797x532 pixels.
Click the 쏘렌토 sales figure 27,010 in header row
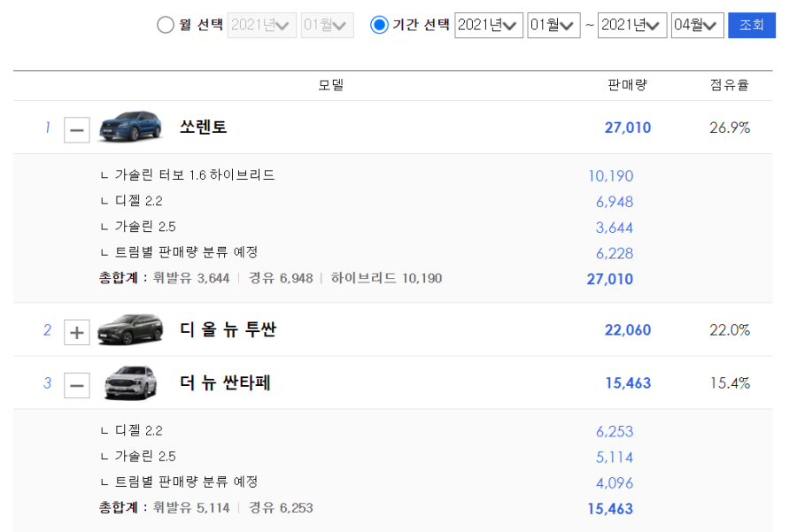[628, 127]
